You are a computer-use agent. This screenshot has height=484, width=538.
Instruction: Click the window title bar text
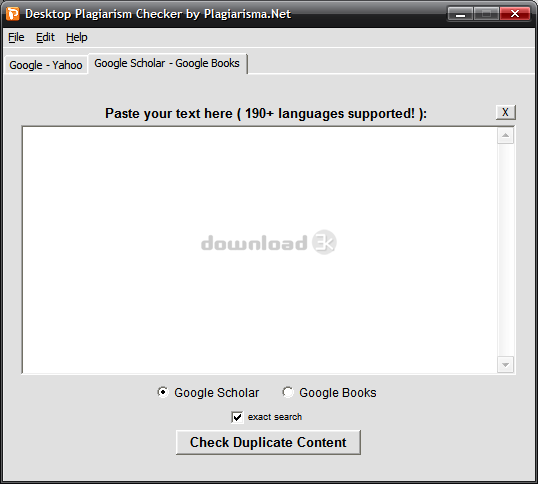158,14
